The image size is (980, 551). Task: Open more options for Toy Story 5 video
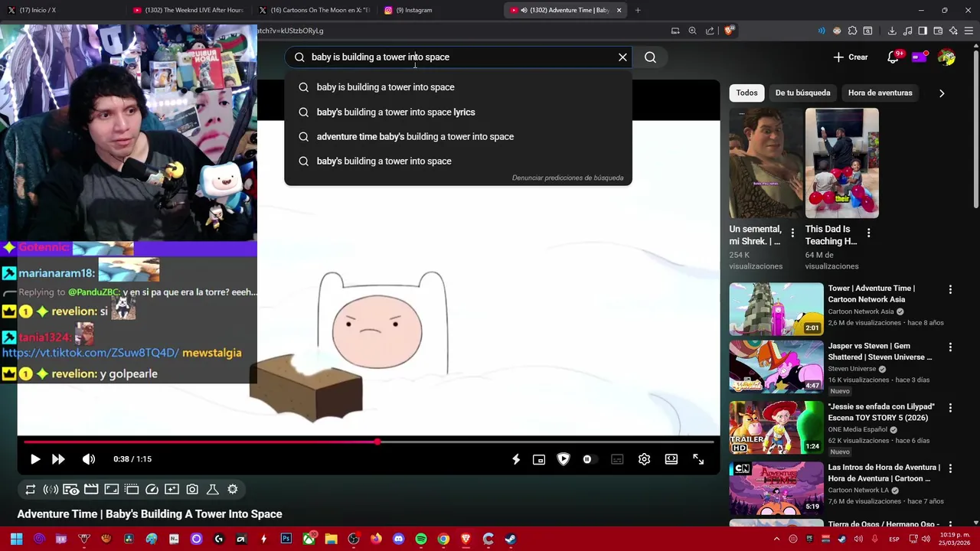point(950,408)
